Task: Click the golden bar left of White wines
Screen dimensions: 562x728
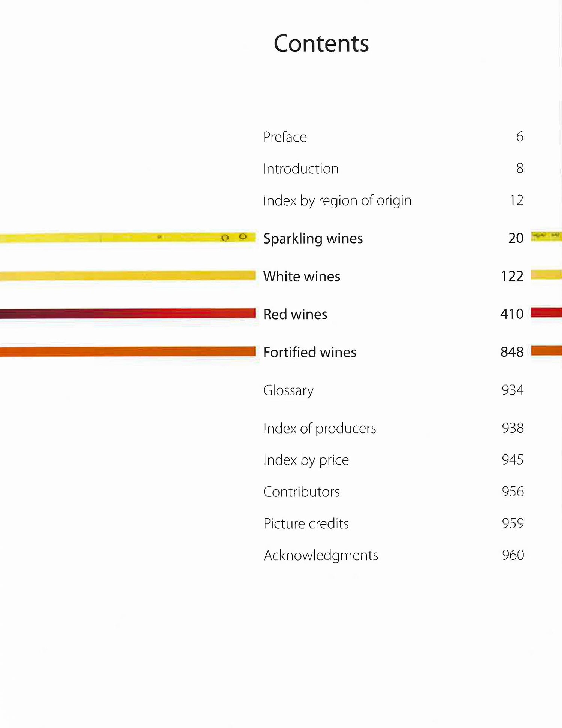Action: tap(127, 276)
